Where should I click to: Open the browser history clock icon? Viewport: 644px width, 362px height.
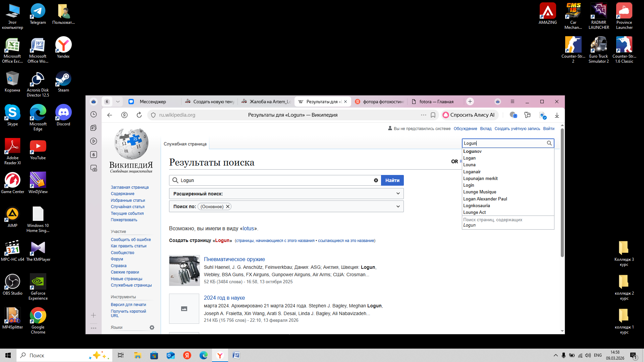tap(94, 115)
